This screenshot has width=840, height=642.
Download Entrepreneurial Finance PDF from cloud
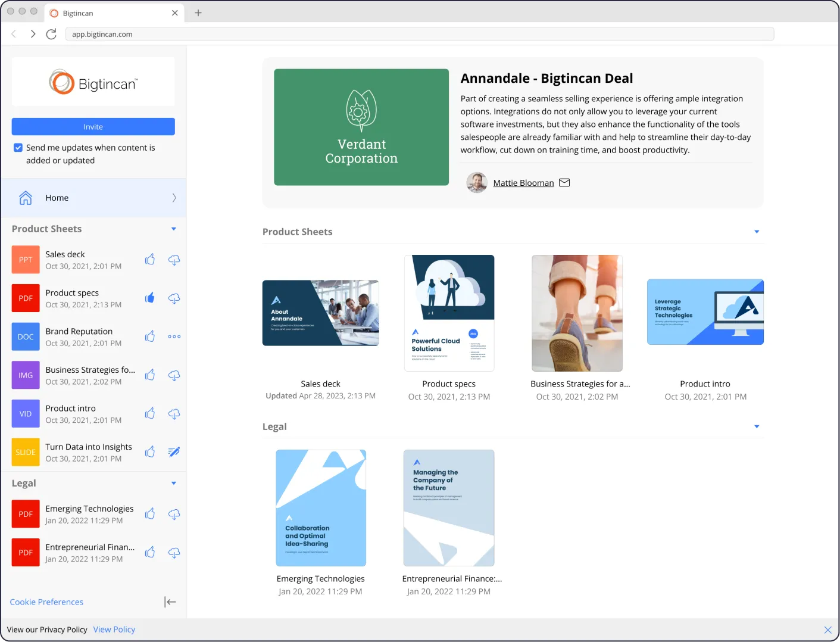174,553
